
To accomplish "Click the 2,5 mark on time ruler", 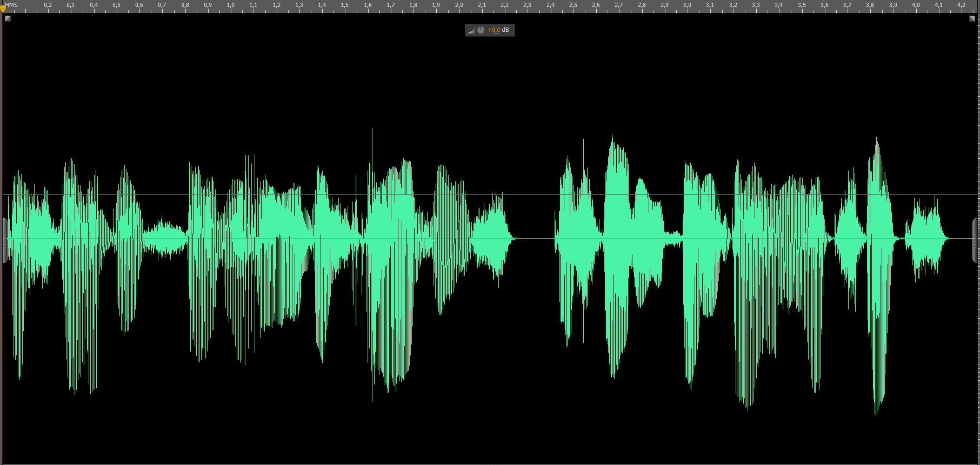I will click(573, 5).
